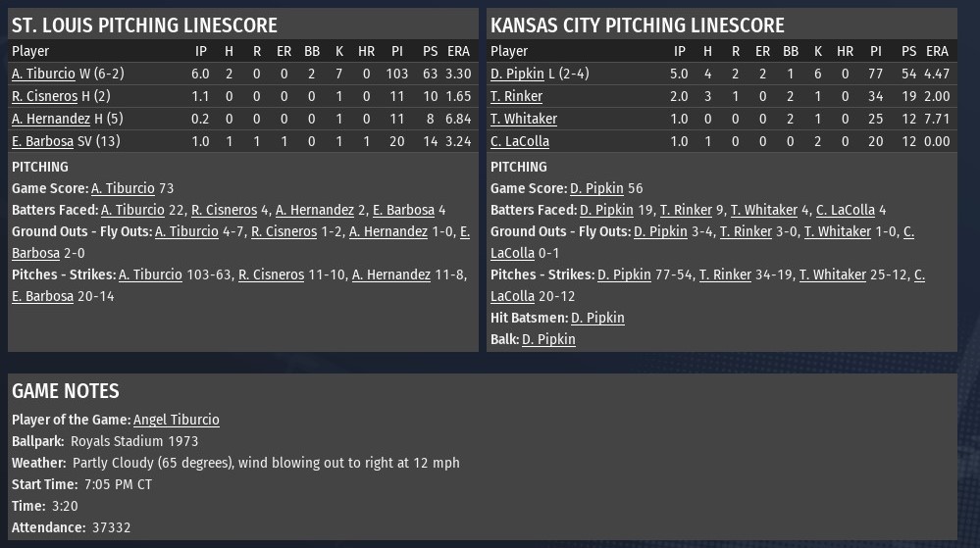
Task: Open D. Pipkin in Kansas City linescore table
Action: [x=517, y=74]
